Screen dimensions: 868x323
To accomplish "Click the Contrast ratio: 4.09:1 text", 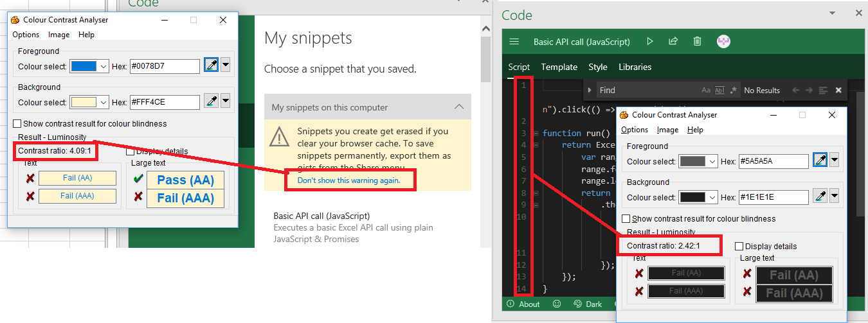I will [55, 151].
